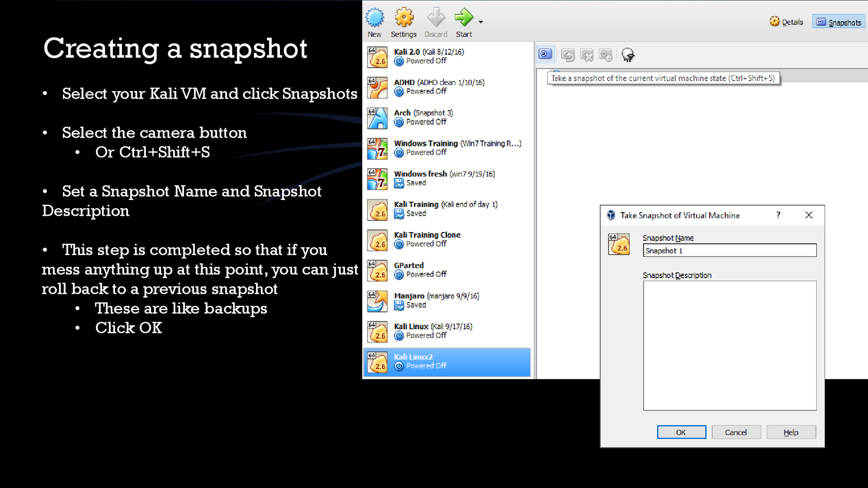Switch to the Snapshots view
Viewport: 868px width, 488px height.
click(839, 22)
